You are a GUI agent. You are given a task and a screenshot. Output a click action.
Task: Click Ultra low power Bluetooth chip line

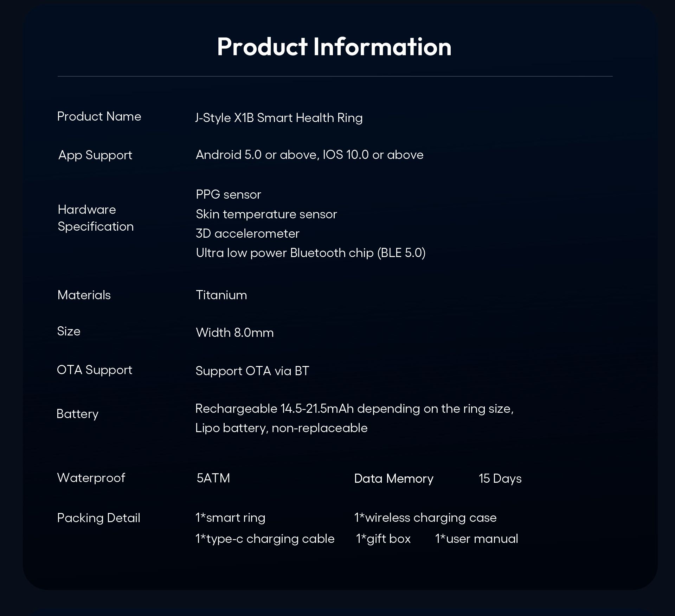point(310,253)
